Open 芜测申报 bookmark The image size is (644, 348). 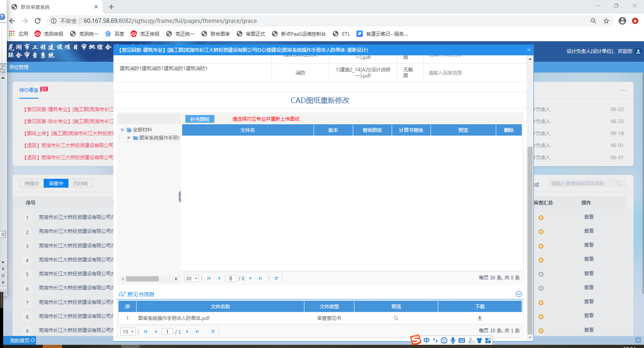tap(49, 34)
